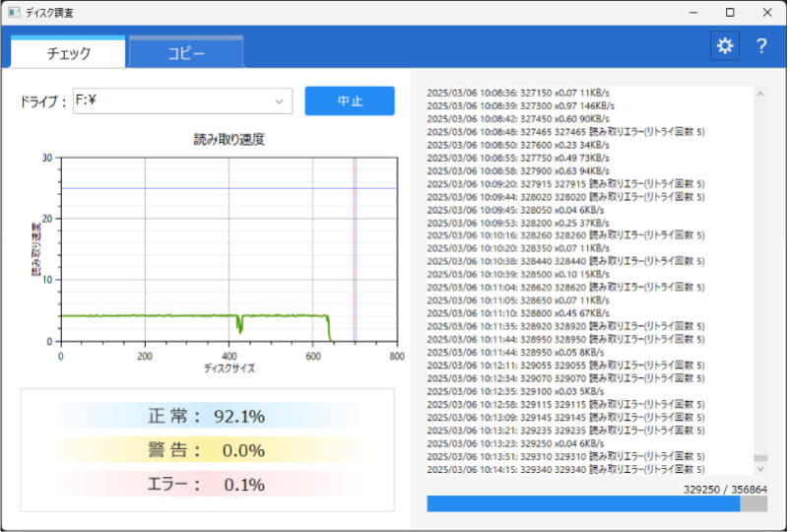788x532 pixels.
Task: Select log line 10:11:44: 328950 x0.05 8KB/s
Action: tap(515, 353)
